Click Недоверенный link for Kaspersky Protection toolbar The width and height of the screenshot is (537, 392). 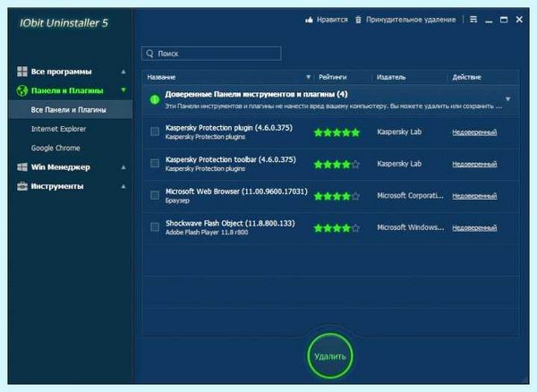click(x=474, y=165)
